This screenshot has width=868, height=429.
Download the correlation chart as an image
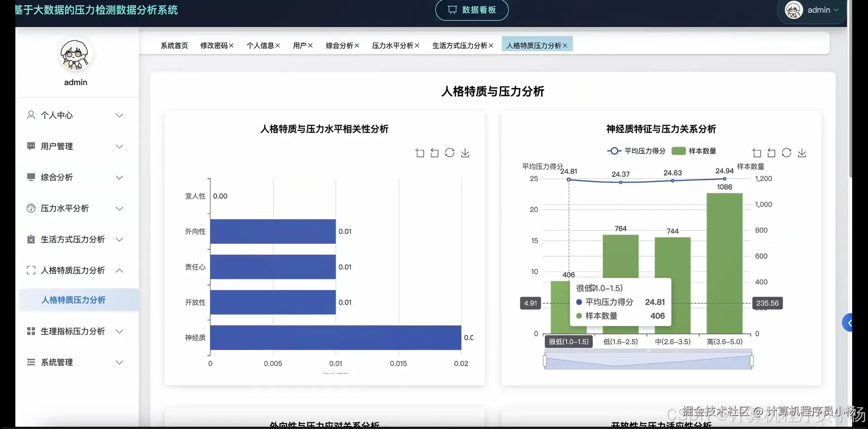click(x=465, y=153)
